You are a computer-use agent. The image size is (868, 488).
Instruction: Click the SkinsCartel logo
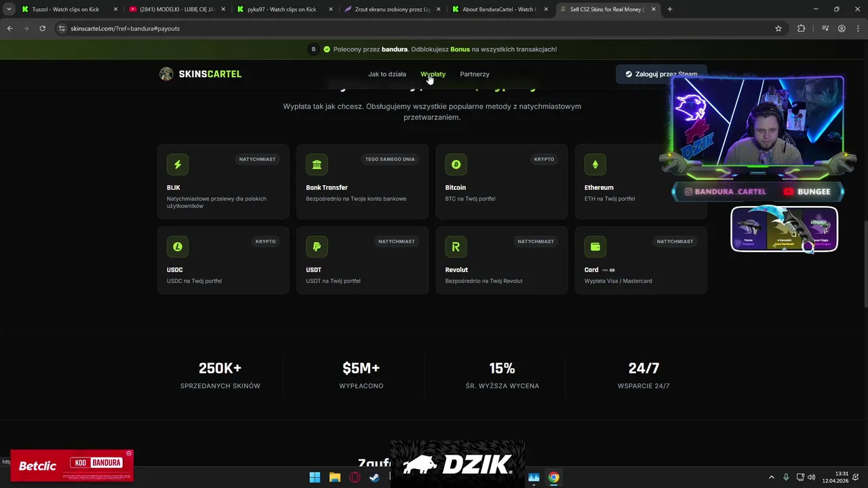[x=200, y=74]
